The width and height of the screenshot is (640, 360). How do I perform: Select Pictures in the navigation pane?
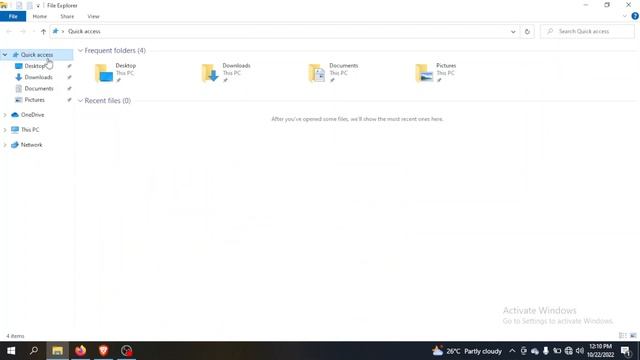(x=34, y=100)
